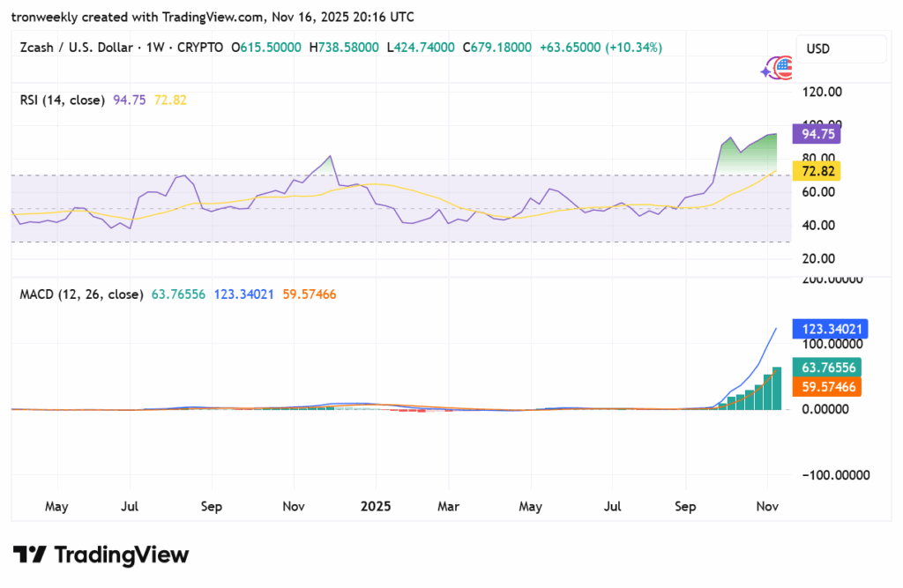This screenshot has width=903, height=588.
Task: Click the TradingView logo icon at bottom
Action: point(29,555)
